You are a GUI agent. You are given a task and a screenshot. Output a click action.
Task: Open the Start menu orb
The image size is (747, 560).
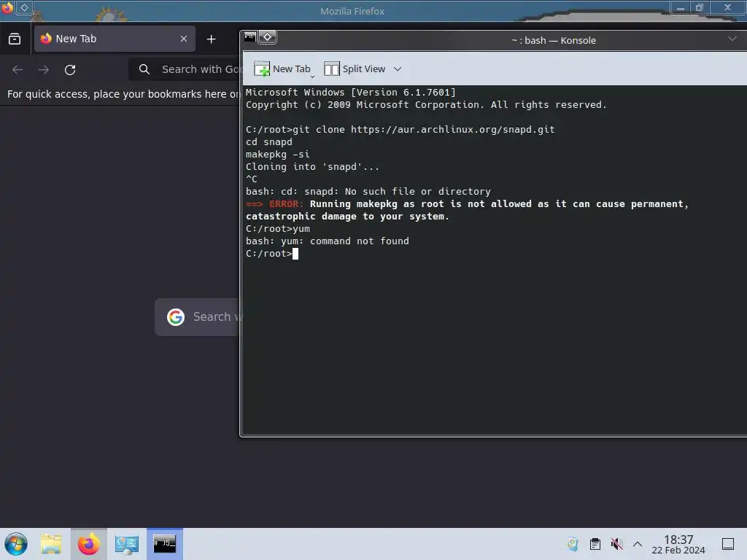coord(16,544)
